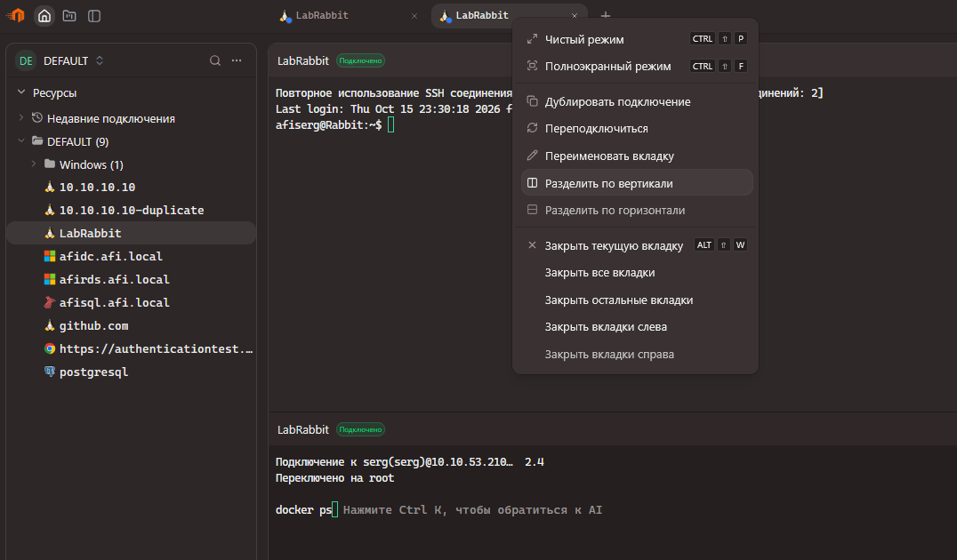The image size is (957, 560).
Task: Collapse the DEFAULT (9) folder
Action: tap(21, 141)
